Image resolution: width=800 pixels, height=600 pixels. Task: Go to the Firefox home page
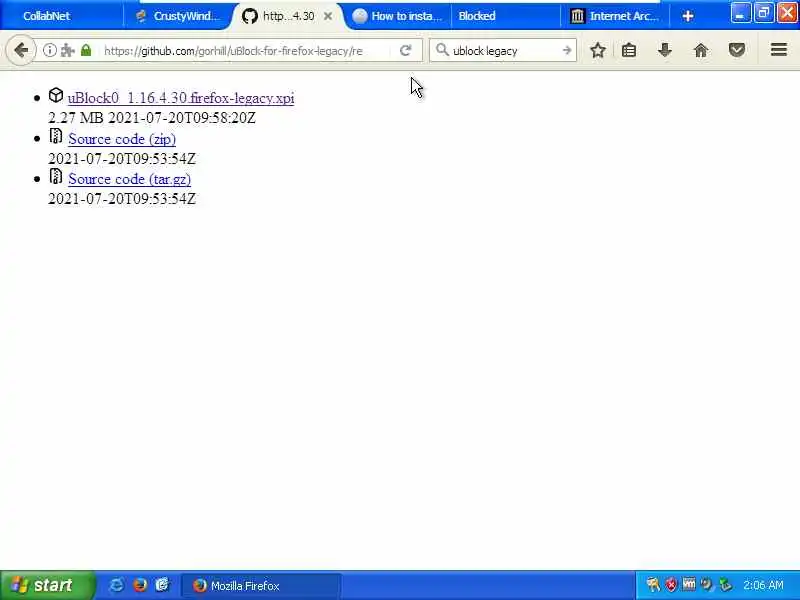coord(701,50)
